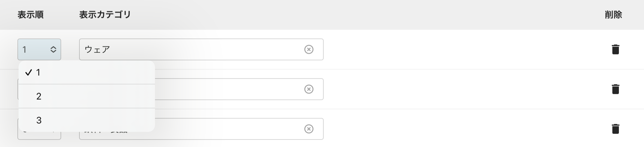644x147 pixels.
Task: Click the third row's trash icon
Action: (x=615, y=129)
